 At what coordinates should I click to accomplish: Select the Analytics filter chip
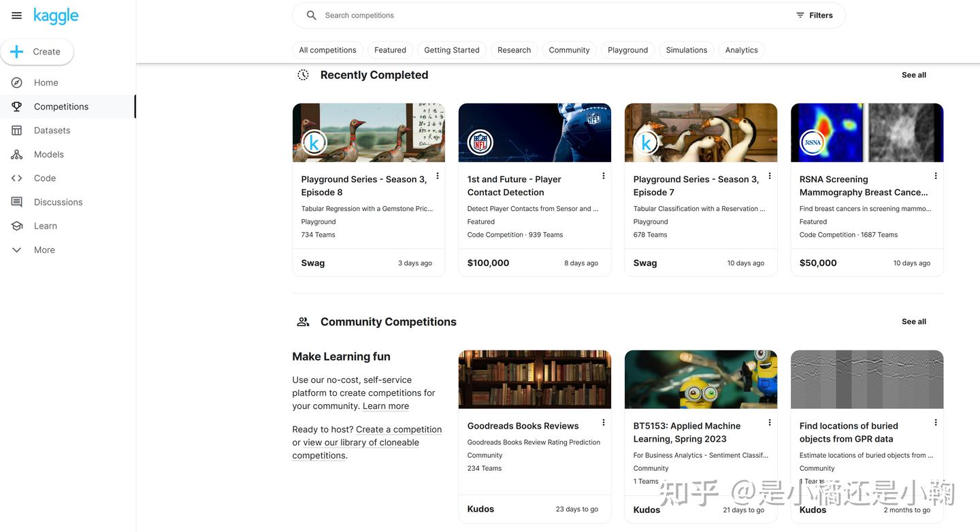click(x=741, y=50)
